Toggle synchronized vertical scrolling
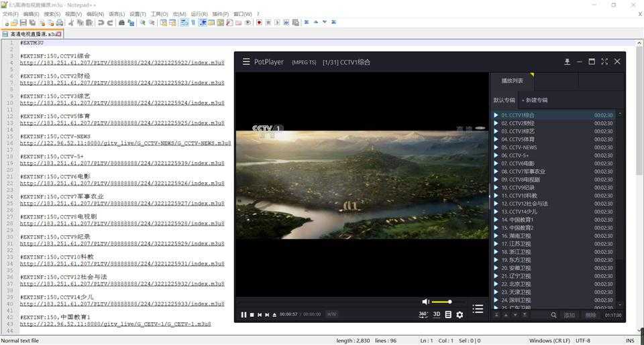This screenshot has width=644, height=345. [164, 23]
